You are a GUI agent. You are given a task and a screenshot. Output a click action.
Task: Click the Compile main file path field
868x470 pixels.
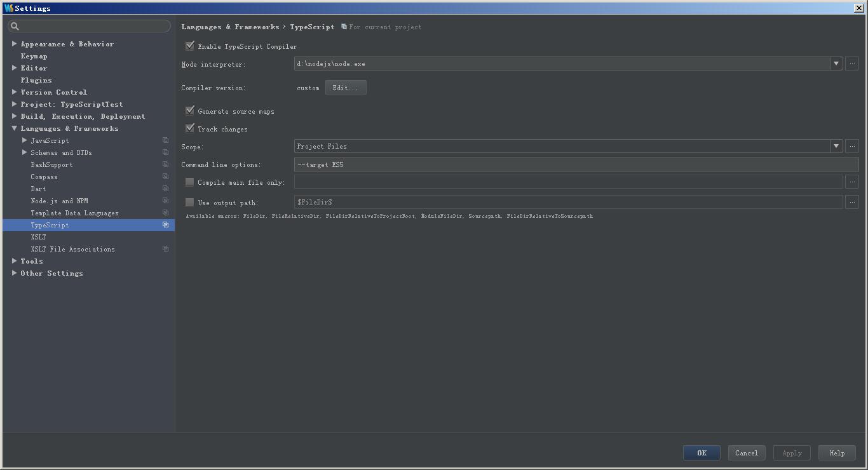click(568, 182)
